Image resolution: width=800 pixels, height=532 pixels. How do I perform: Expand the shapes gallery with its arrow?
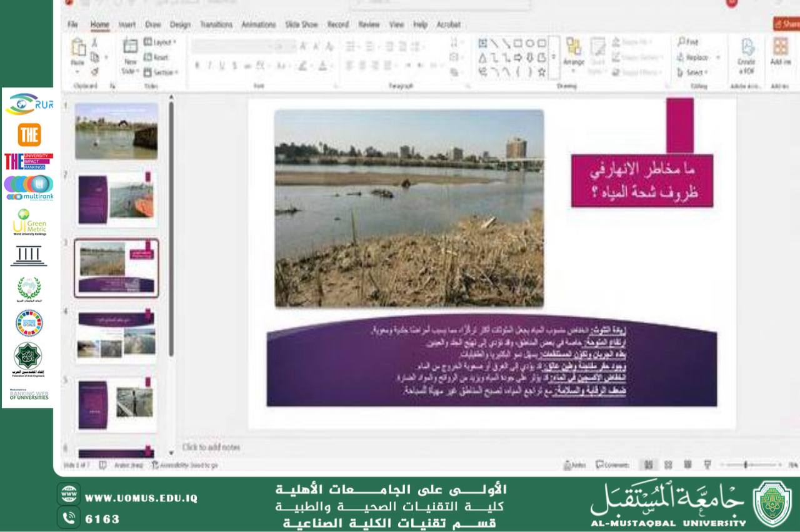tap(552, 56)
